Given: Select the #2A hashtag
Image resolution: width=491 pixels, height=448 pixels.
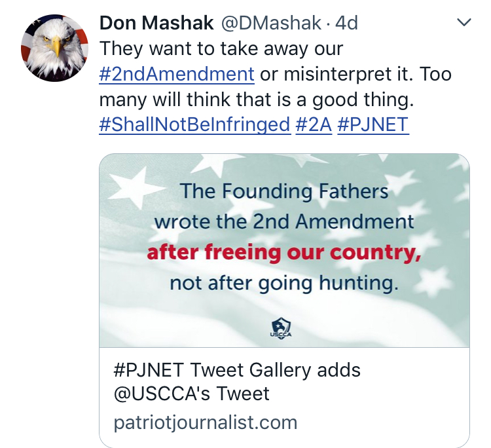Looking at the screenshot, I should pyautogui.click(x=314, y=124).
